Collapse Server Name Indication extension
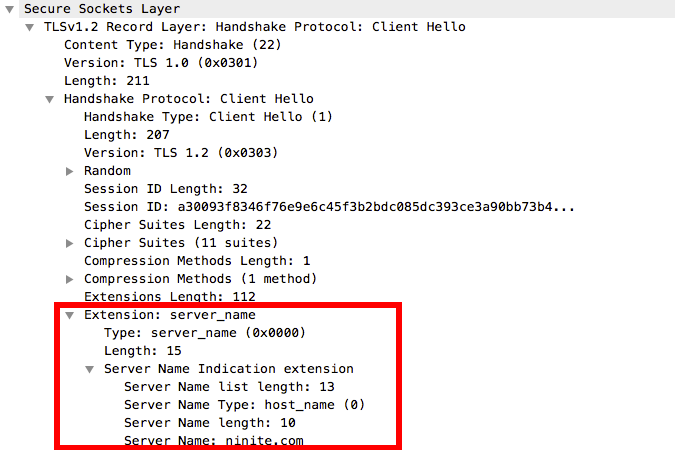Screen dimensions: 675x450 [x=90, y=369]
